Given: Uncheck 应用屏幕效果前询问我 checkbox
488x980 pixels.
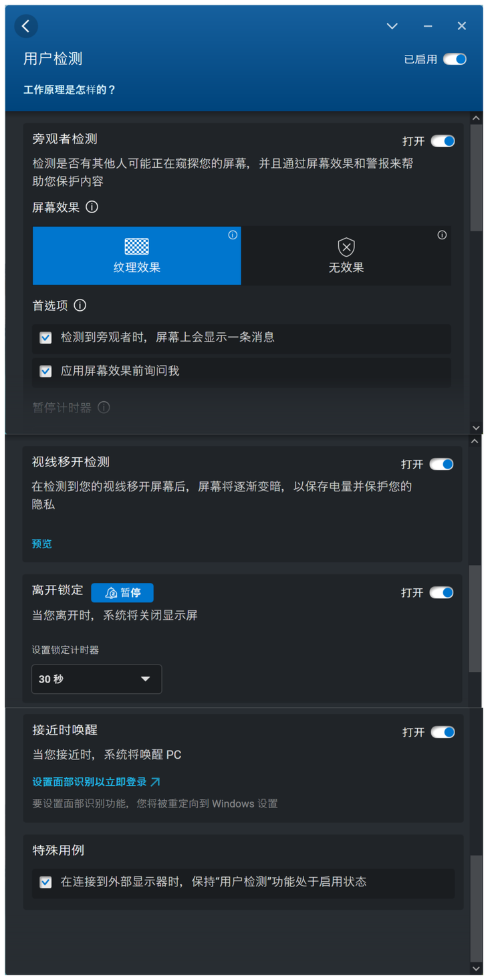Looking at the screenshot, I should (x=46, y=371).
